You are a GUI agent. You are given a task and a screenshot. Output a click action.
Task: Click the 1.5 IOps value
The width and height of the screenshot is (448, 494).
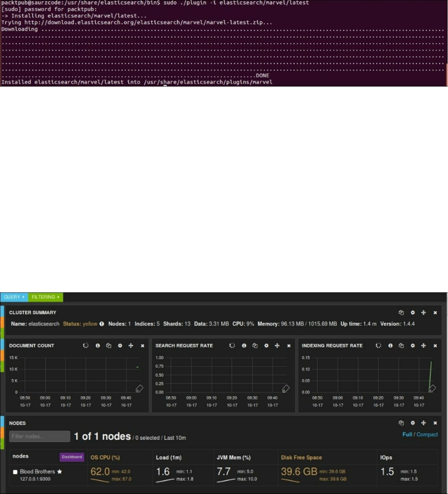click(387, 472)
